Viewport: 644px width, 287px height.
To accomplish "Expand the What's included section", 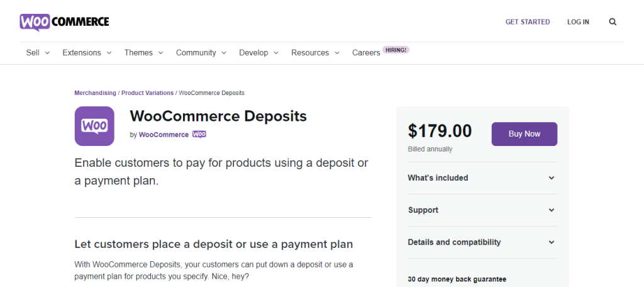I will tap(482, 178).
